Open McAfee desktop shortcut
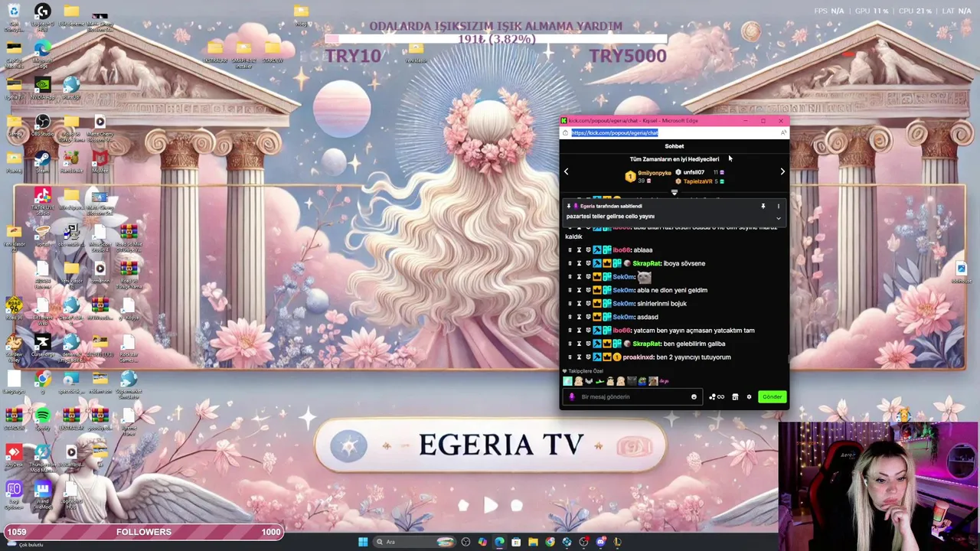 [100, 161]
